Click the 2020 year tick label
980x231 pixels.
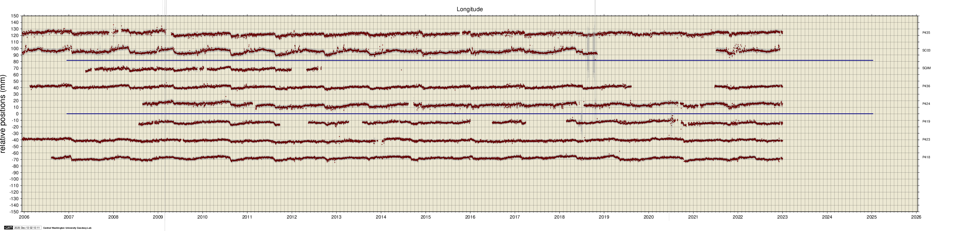[x=648, y=217]
